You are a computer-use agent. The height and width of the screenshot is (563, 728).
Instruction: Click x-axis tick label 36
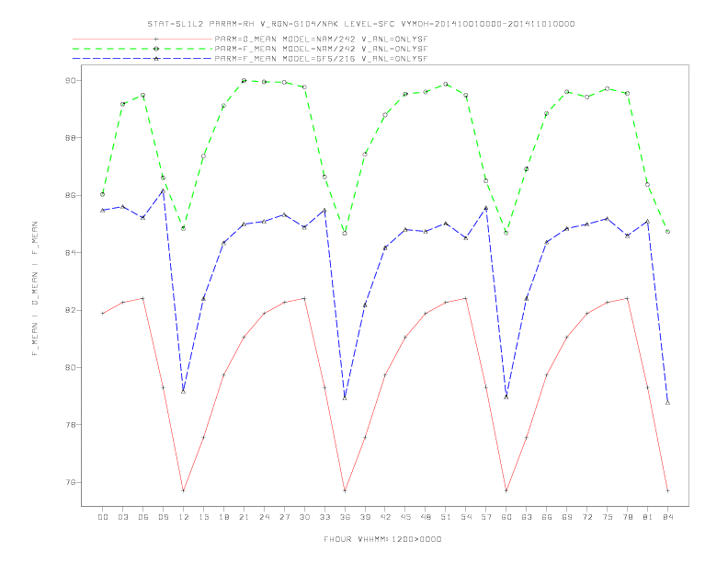pos(345,517)
